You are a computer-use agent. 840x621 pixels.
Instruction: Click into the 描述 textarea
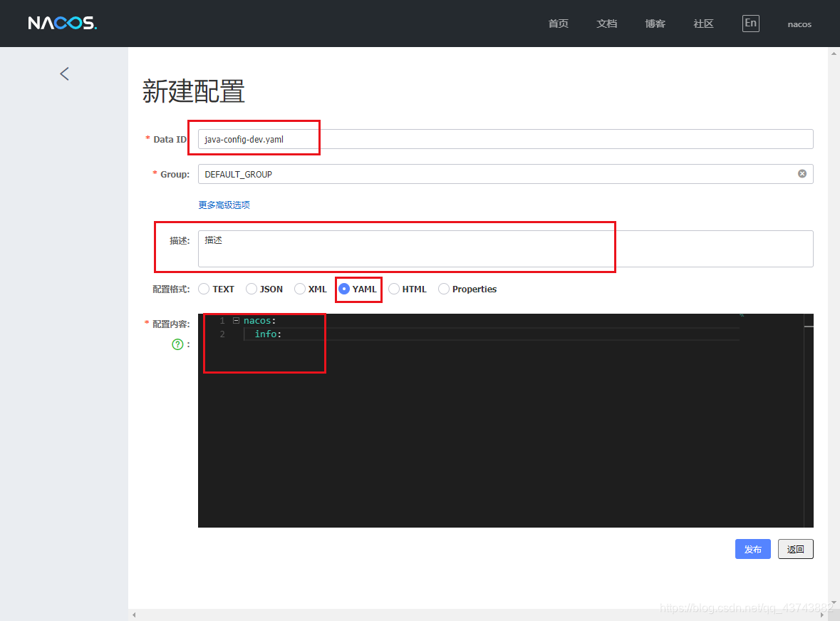[506, 249]
